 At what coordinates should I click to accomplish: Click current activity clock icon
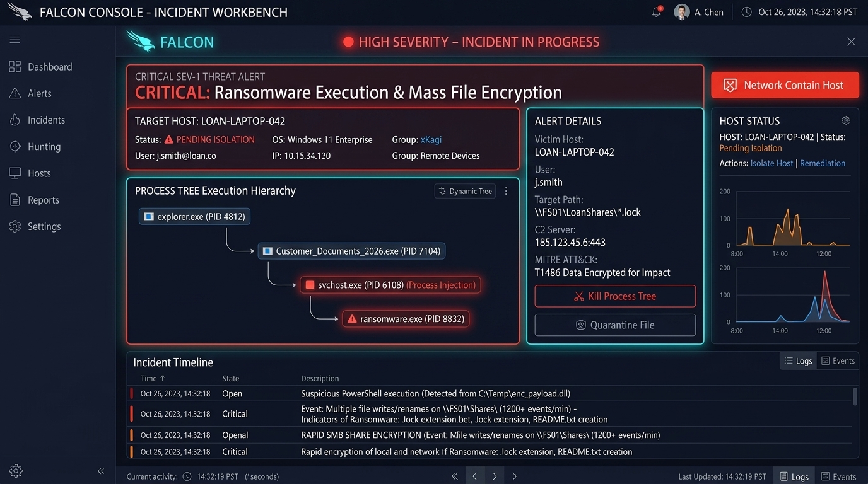(187, 476)
